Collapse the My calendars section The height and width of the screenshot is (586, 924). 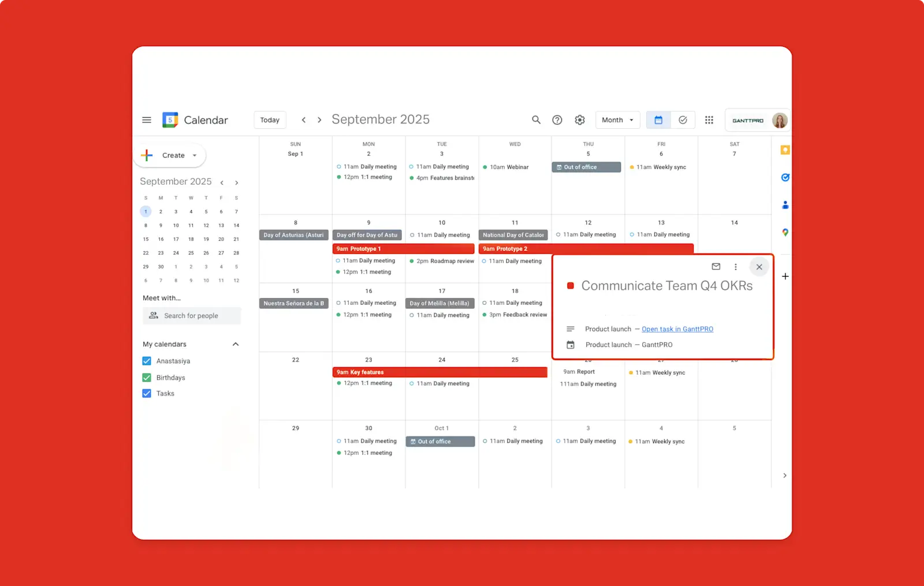236,344
